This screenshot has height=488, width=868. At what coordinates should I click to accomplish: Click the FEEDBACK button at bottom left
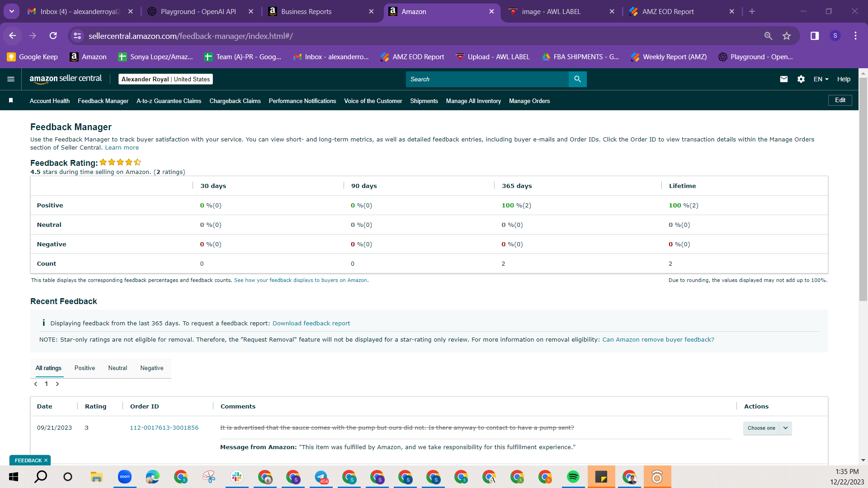coord(28,460)
